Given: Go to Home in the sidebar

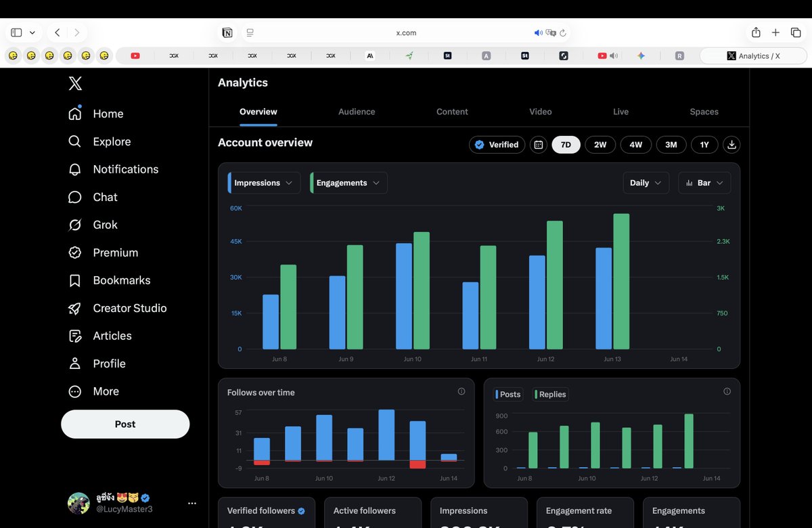Looking at the screenshot, I should (x=95, y=114).
